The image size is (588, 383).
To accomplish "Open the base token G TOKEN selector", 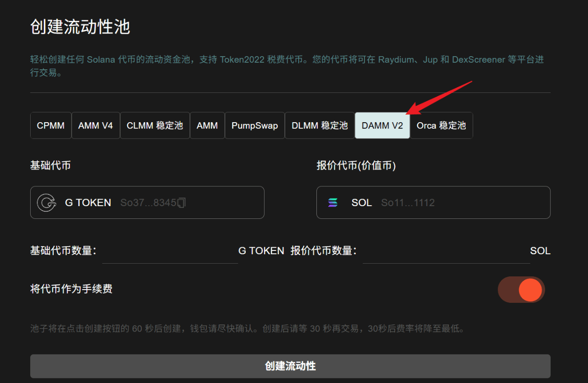I will (147, 202).
